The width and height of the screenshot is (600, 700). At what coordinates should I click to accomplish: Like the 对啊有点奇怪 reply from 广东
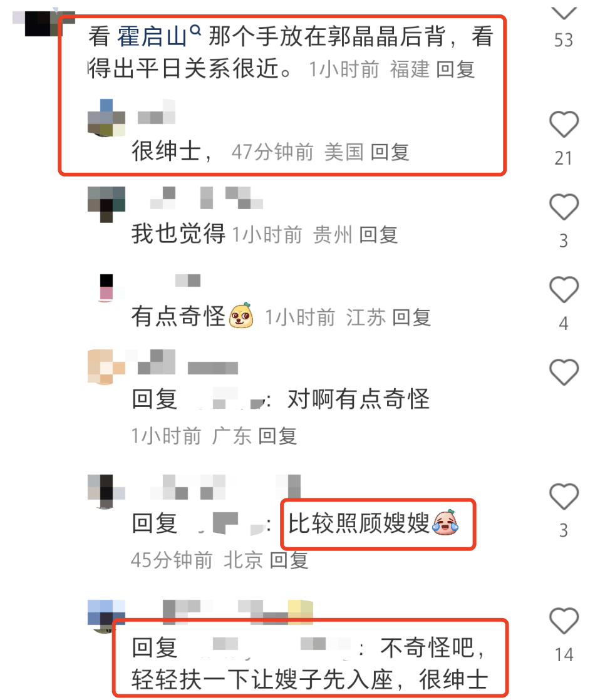click(564, 372)
